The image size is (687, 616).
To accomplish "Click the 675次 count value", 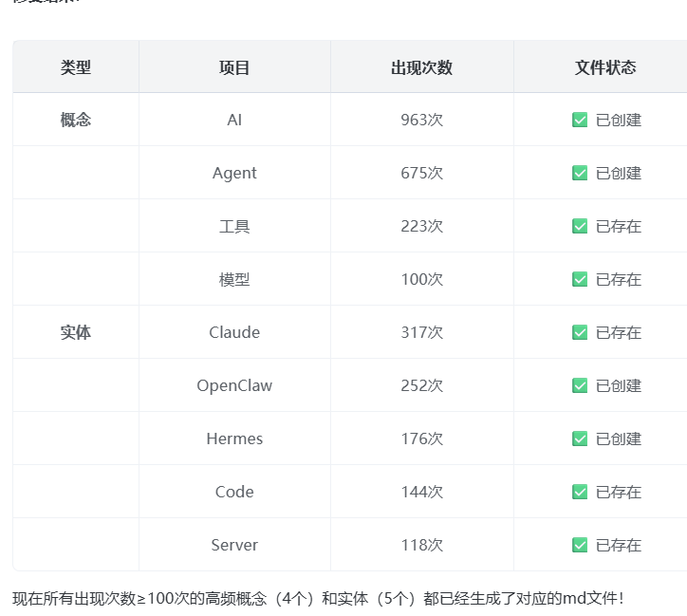I will click(x=422, y=173).
